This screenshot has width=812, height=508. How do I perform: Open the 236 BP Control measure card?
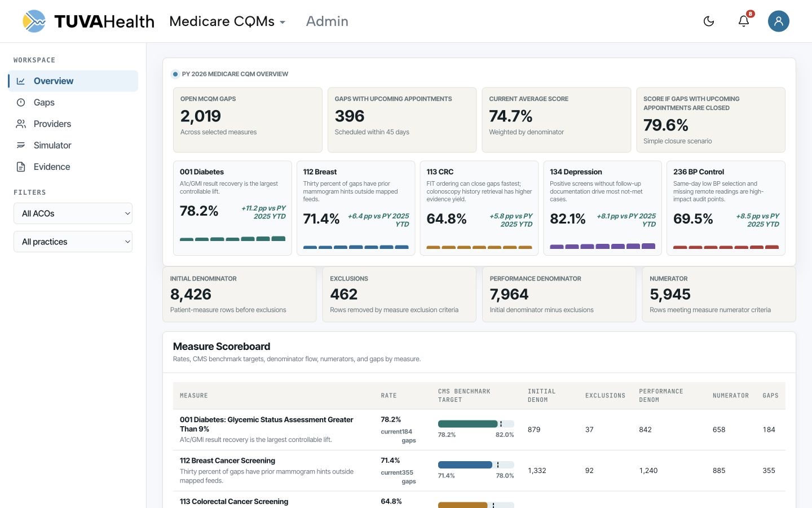pos(726,208)
